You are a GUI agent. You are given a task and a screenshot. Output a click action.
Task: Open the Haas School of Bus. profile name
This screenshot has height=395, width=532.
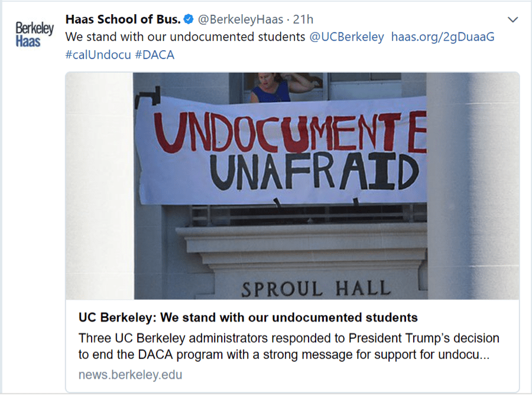(x=123, y=20)
